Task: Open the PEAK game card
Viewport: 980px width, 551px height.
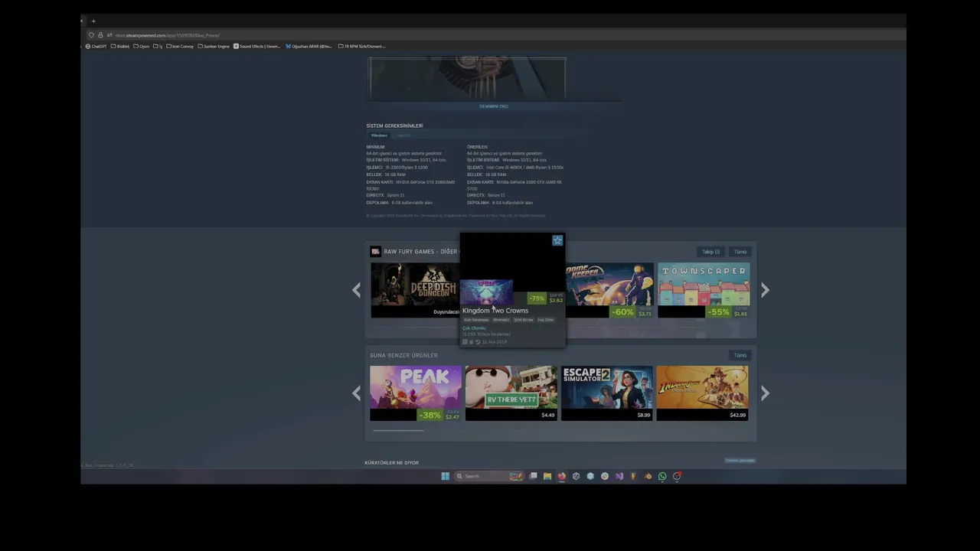Action: coord(416,393)
